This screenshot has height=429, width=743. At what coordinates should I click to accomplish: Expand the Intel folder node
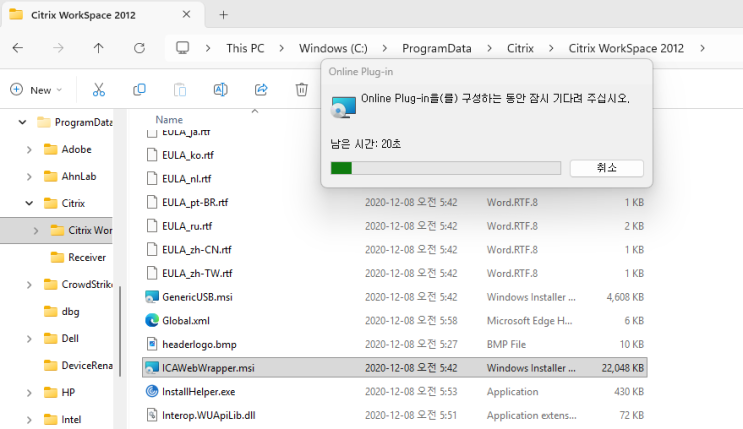pyautogui.click(x=29, y=420)
